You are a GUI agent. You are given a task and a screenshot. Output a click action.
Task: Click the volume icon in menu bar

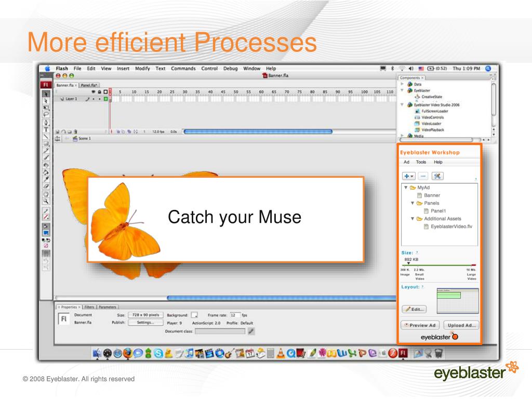411,69
